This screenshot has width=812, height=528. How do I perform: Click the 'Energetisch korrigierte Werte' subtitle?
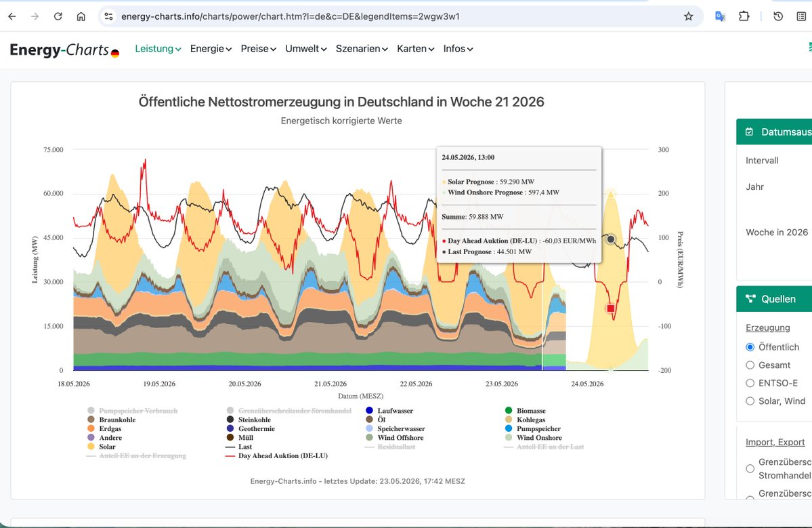[341, 121]
